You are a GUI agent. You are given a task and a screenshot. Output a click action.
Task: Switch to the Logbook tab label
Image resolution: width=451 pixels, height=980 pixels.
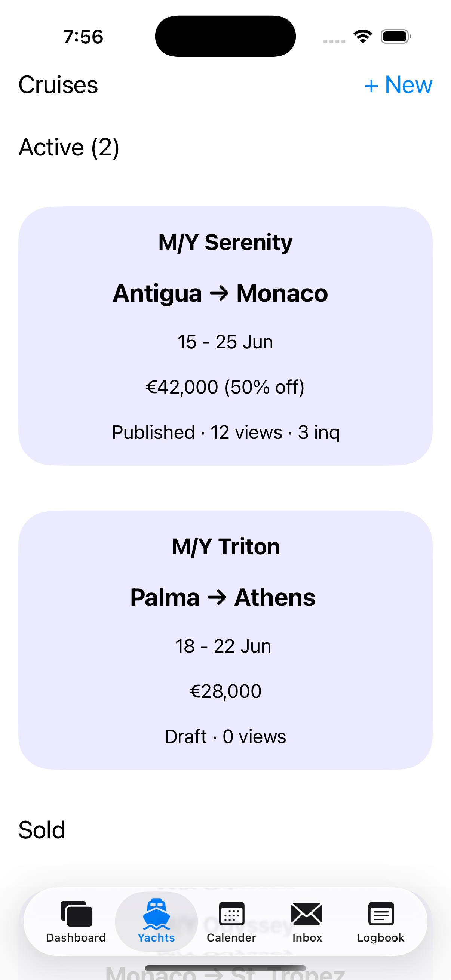click(x=381, y=938)
